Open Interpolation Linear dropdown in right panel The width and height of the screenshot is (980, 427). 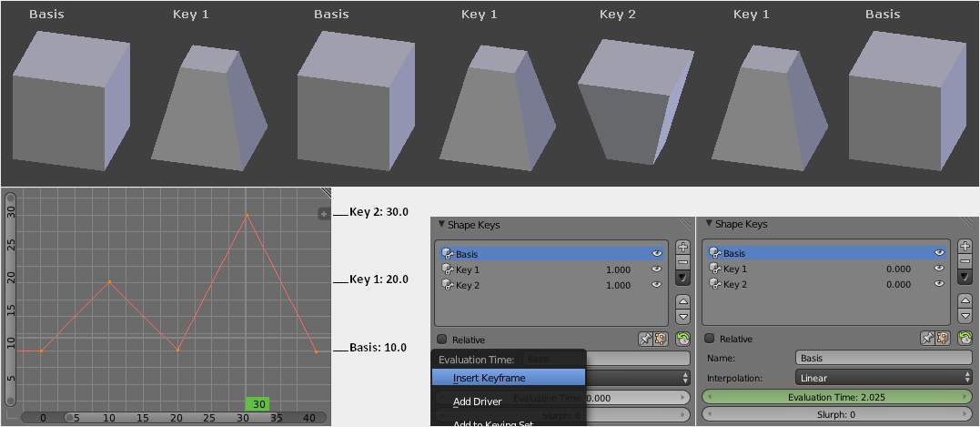884,378
